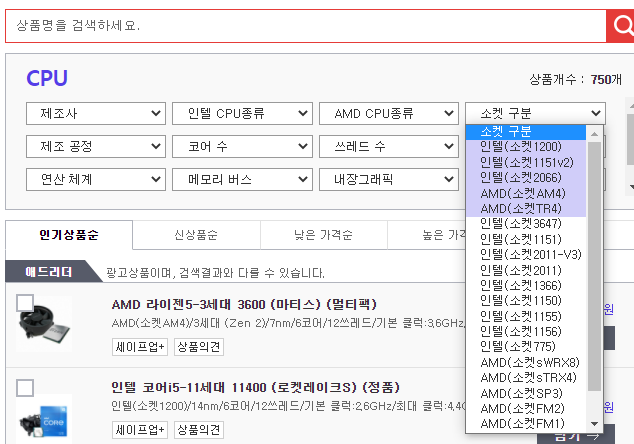Select AMD(소켓TR4) option

(x=526, y=209)
